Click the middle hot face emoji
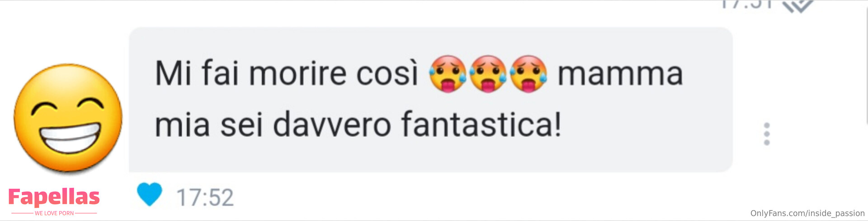868x221 pixels. click(x=488, y=74)
